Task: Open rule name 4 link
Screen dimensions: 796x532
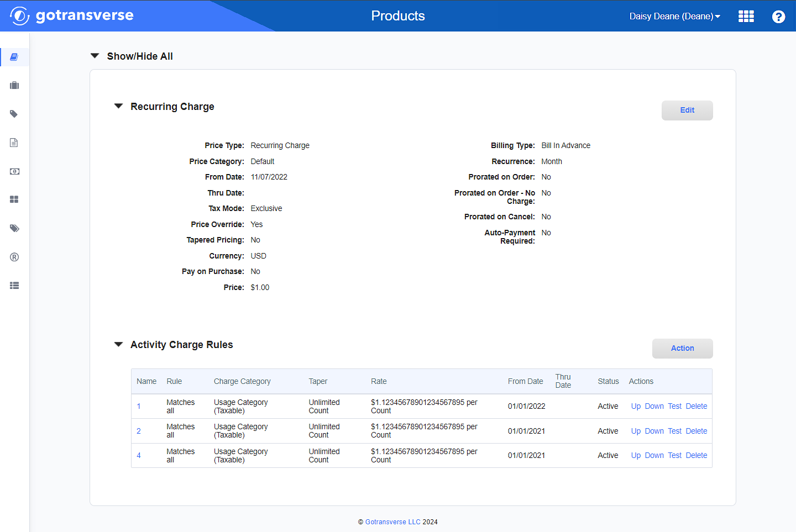Action: point(139,455)
